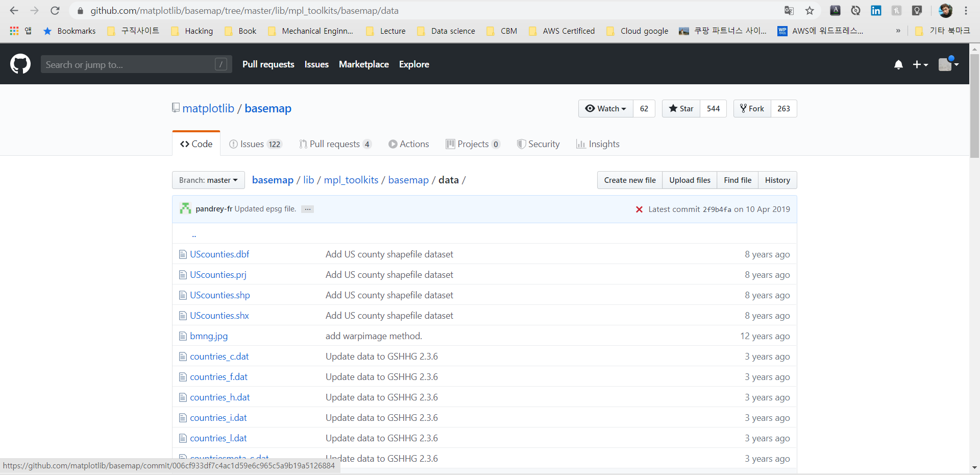Click the Chrome profile avatar icon

tap(945, 11)
